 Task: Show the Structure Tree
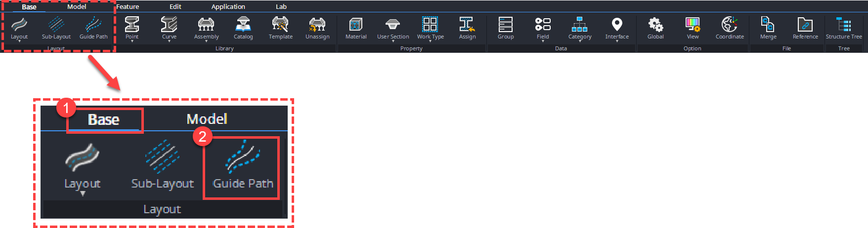coord(844,28)
